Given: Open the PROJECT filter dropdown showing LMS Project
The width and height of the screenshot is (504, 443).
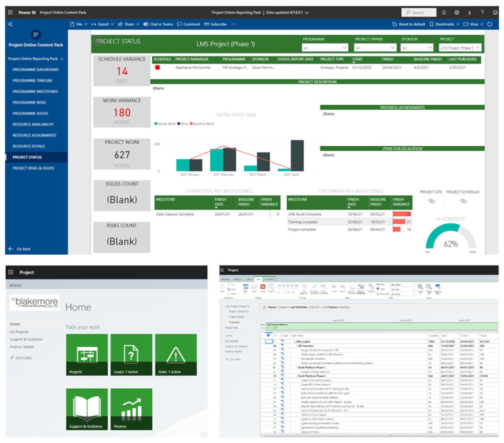Looking at the screenshot, I should pos(460,48).
